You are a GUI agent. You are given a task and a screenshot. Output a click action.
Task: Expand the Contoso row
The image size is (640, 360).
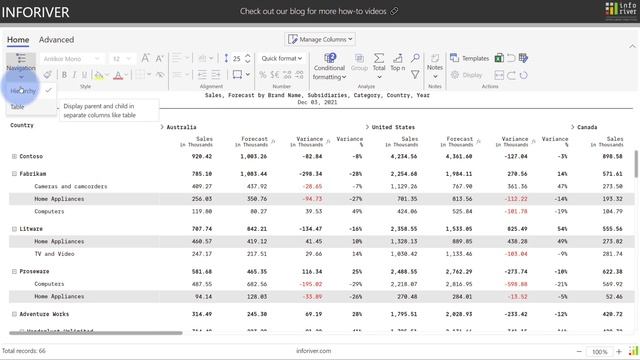click(x=14, y=156)
